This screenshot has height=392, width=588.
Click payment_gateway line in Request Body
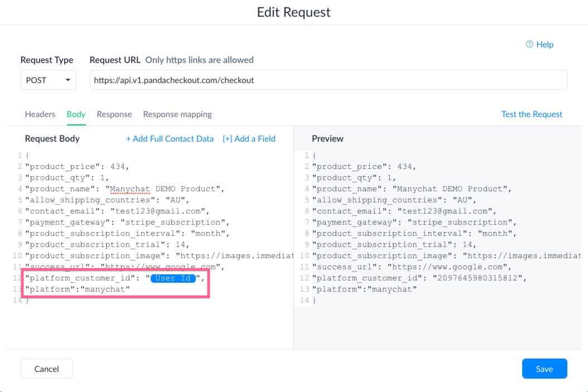coord(128,222)
